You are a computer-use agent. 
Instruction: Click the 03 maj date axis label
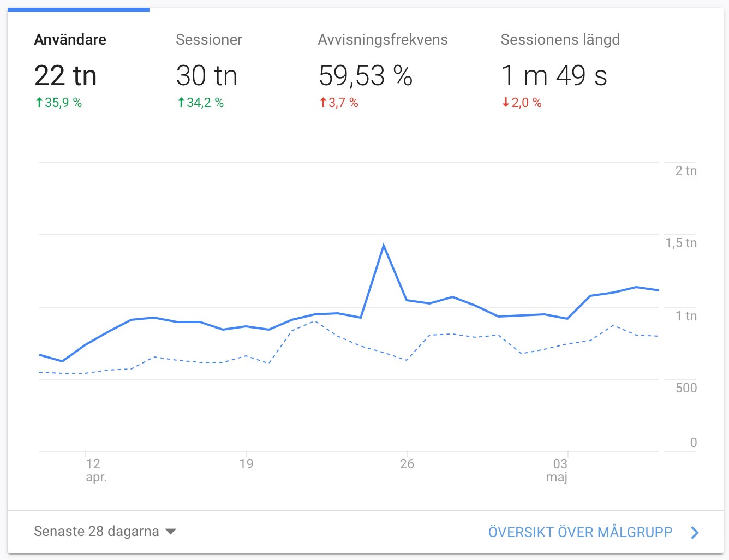559,470
